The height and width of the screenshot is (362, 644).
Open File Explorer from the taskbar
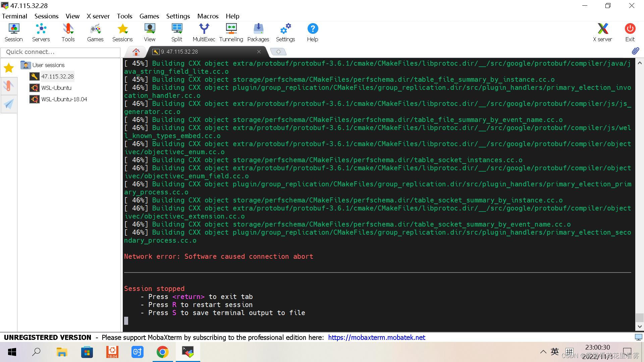(62, 352)
